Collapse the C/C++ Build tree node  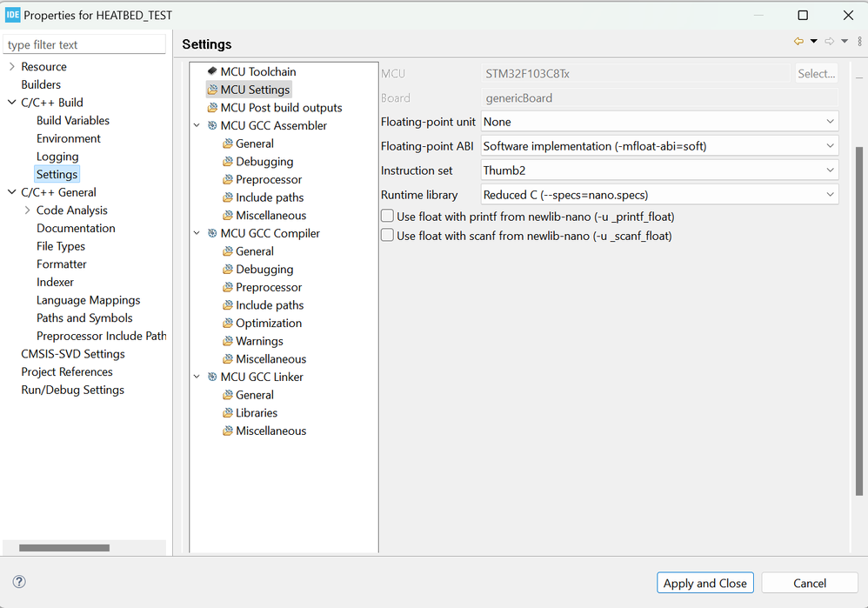coord(11,103)
